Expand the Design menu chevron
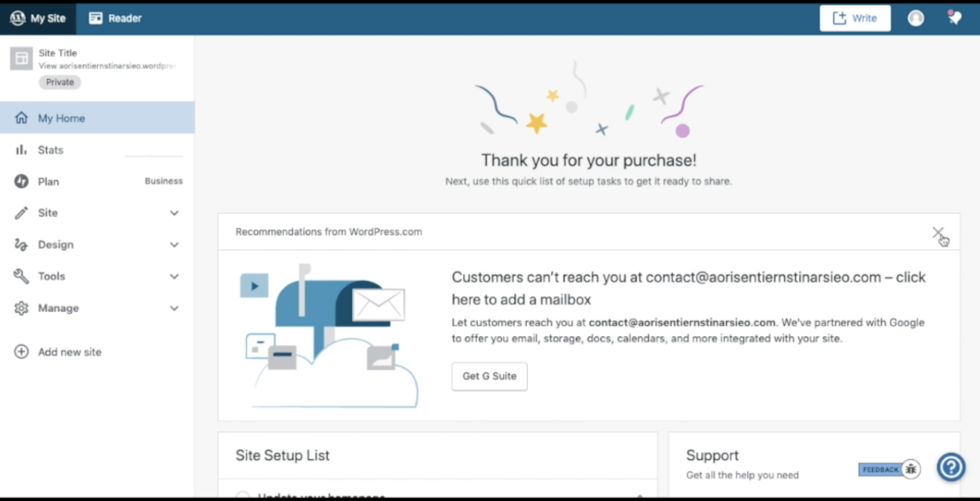This screenshot has height=501, width=980. click(x=174, y=245)
